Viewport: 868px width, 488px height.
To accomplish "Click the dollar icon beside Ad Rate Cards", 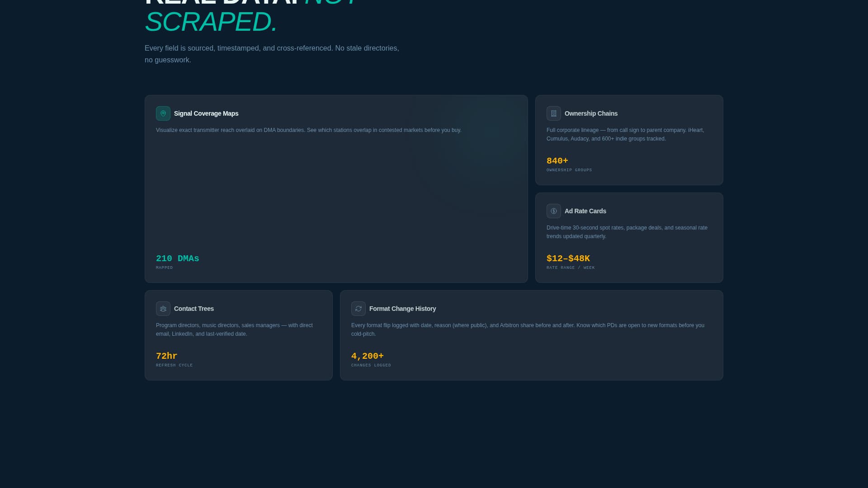I will 554,211.
